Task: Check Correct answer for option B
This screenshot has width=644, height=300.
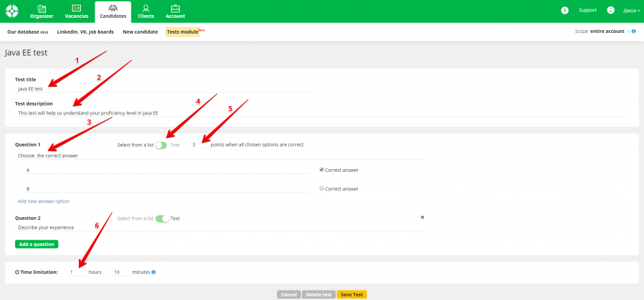Action: click(321, 188)
